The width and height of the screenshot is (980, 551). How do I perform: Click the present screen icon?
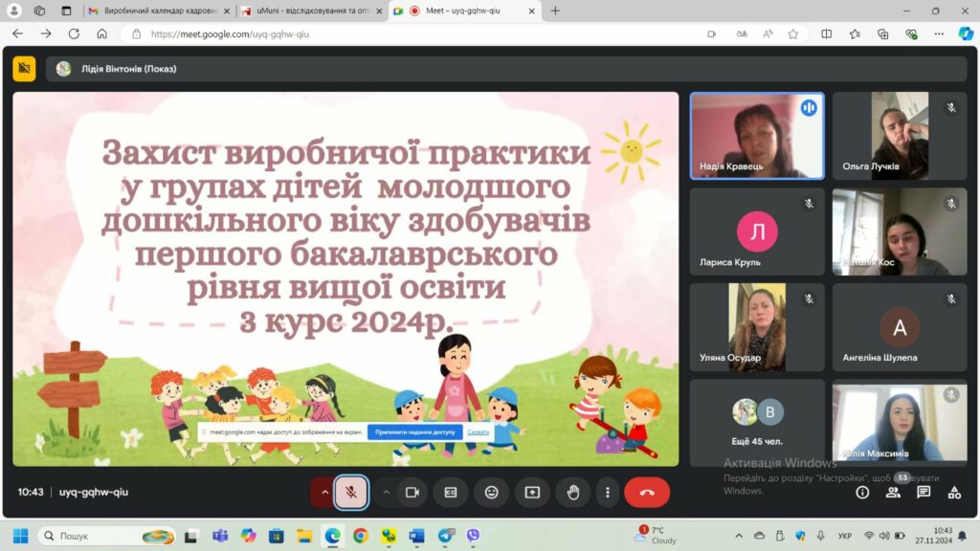[532, 493]
